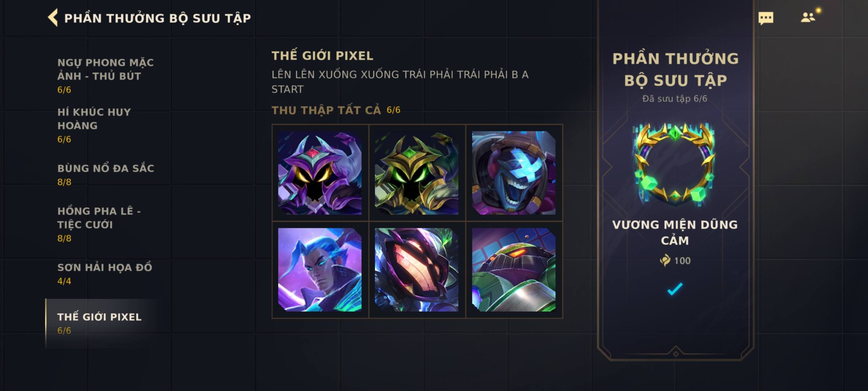
Task: Open Sơn Hải Họa Đồ collection
Action: pyautogui.click(x=105, y=274)
